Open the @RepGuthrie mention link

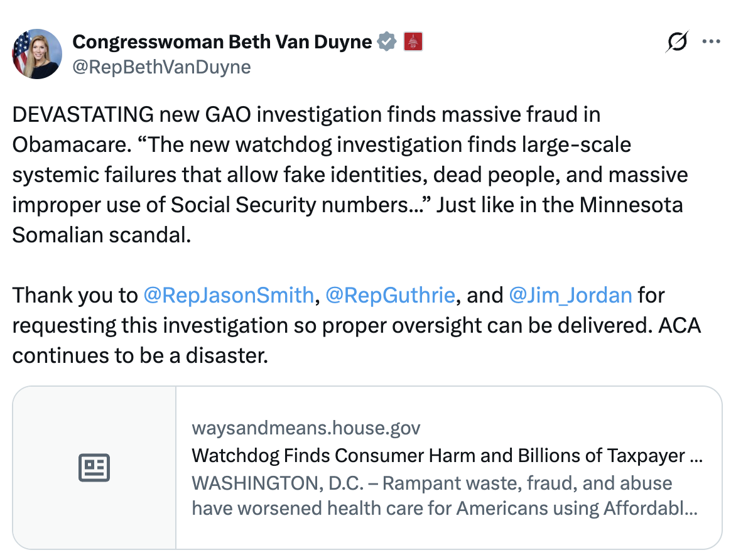(x=391, y=295)
